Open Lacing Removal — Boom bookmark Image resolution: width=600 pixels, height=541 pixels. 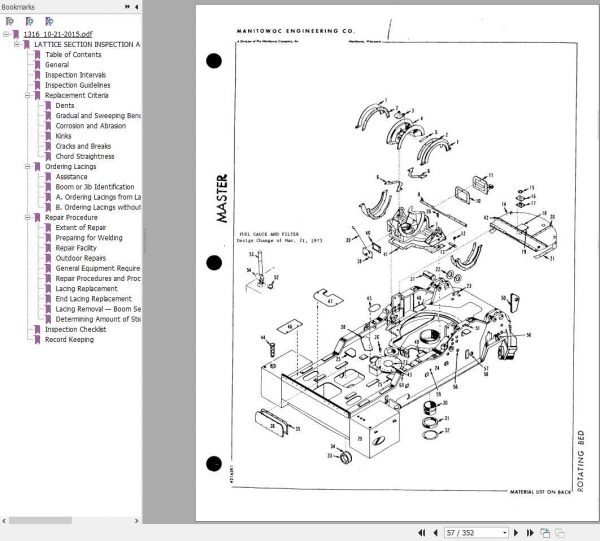click(x=98, y=309)
